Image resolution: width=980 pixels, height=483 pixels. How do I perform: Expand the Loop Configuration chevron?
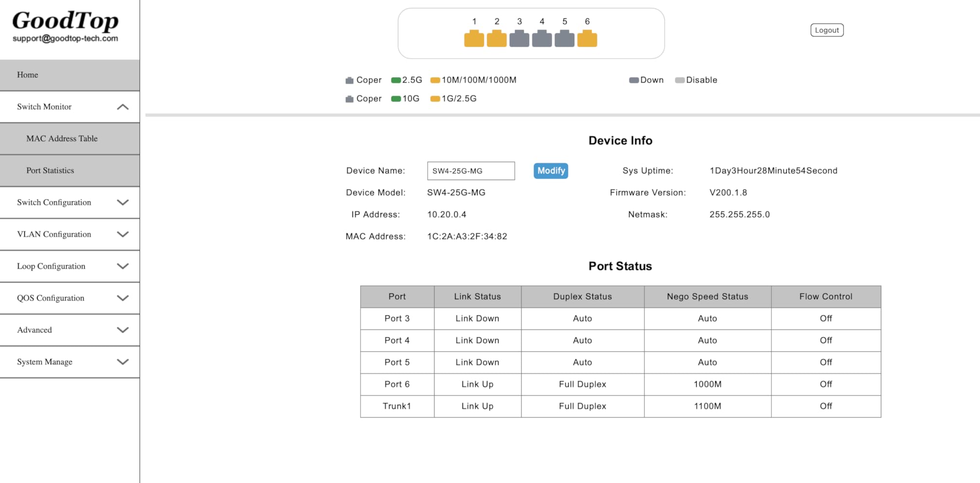123,267
